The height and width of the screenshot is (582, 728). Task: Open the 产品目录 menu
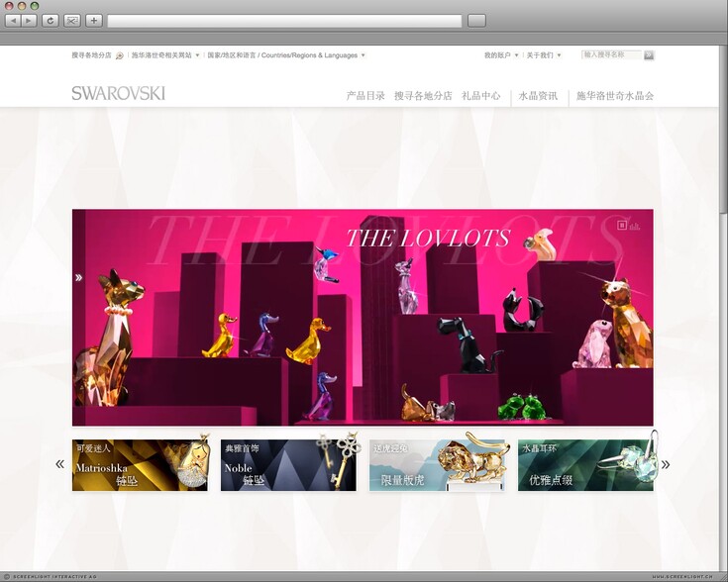point(365,96)
